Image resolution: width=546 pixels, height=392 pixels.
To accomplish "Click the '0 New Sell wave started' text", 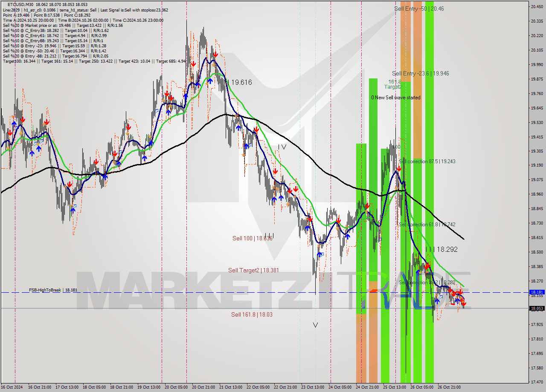I will tap(395, 98).
